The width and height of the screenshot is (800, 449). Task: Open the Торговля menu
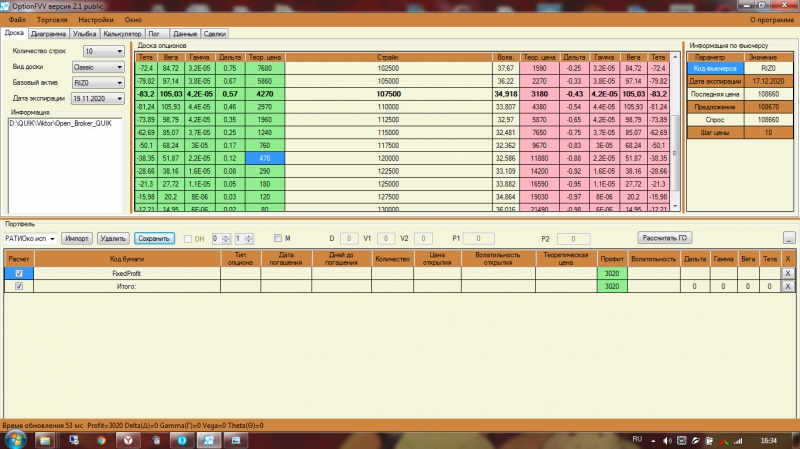52,19
